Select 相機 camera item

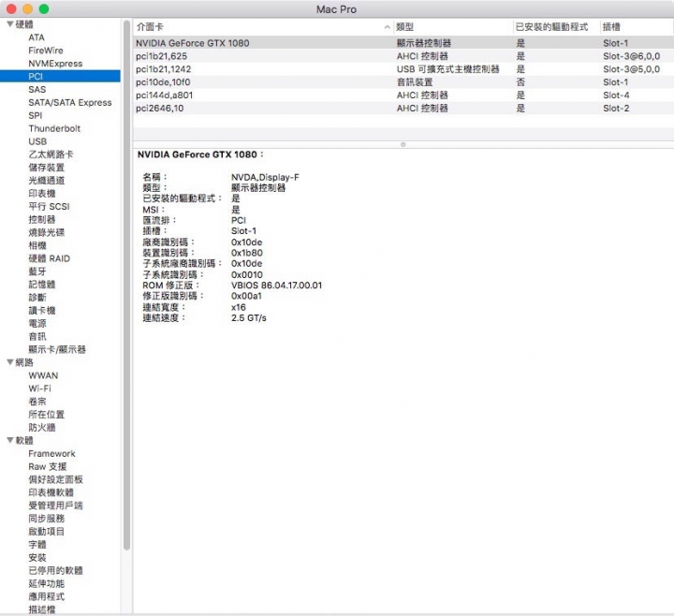(37, 245)
